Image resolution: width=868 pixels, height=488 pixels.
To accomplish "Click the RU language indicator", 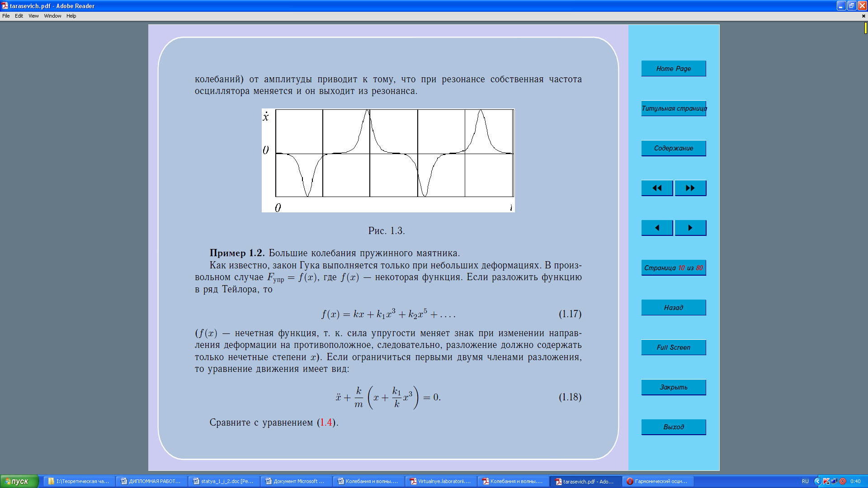I will pyautogui.click(x=805, y=481).
